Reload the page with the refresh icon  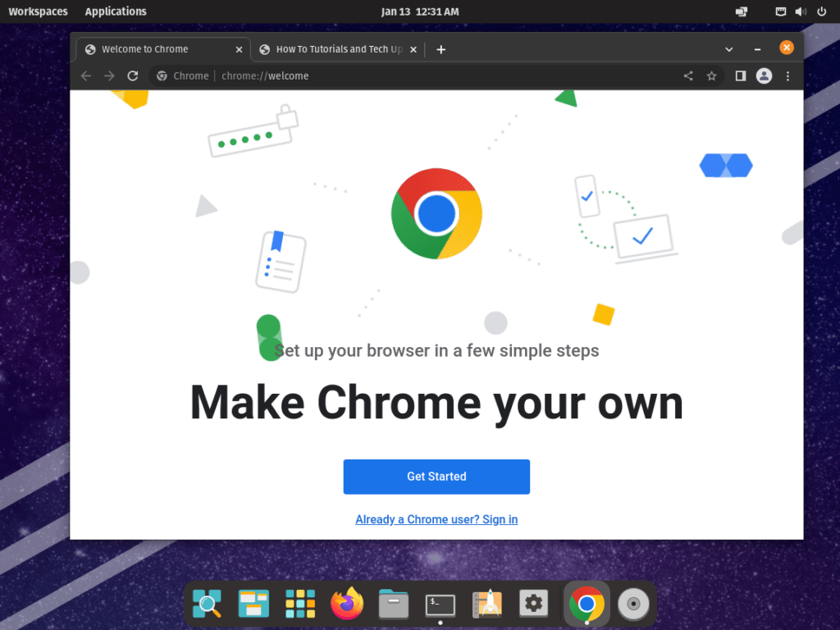(x=132, y=76)
